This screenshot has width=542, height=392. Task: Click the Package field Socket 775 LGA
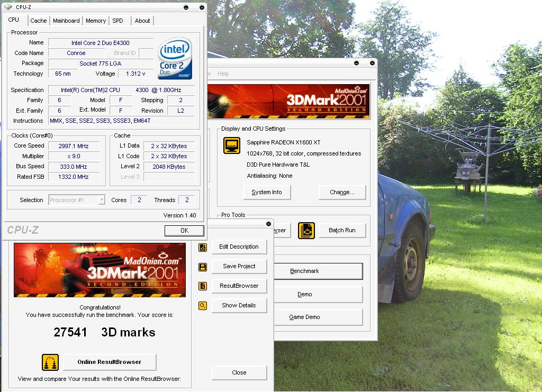point(101,63)
